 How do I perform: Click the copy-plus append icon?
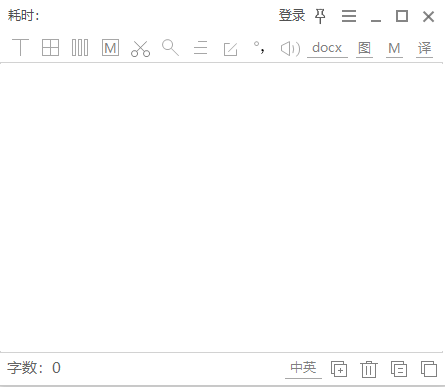pyautogui.click(x=339, y=369)
